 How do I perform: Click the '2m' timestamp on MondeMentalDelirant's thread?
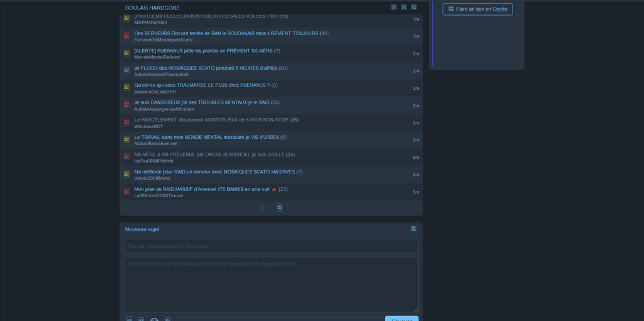[x=416, y=54]
